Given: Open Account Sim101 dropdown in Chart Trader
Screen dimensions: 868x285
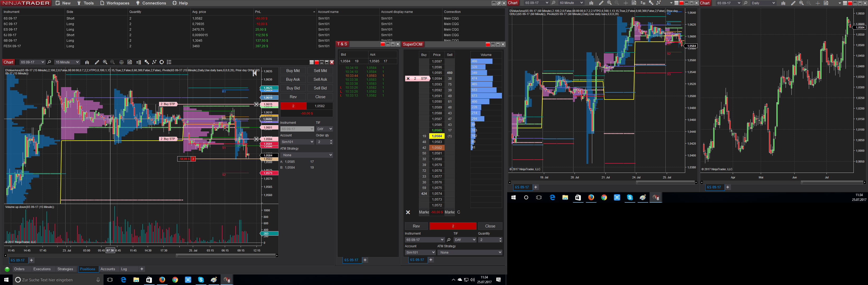Looking at the screenshot, I should [x=297, y=142].
